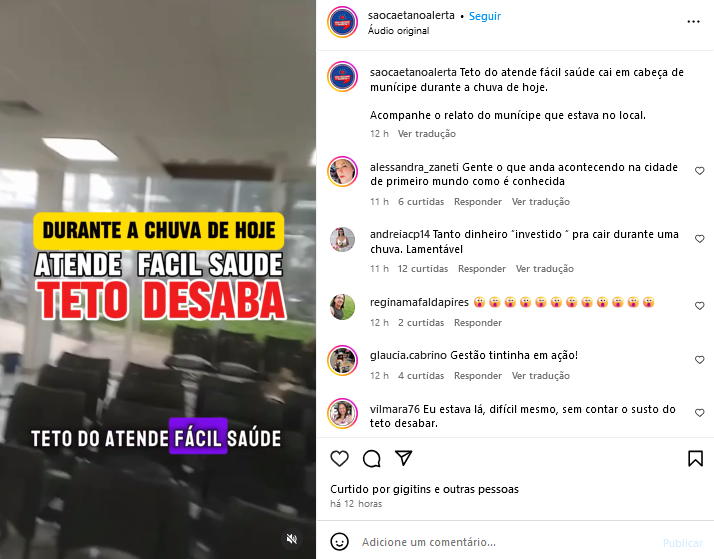Like glaucia.cabrino's comment heart
714x559 pixels.
point(699,360)
